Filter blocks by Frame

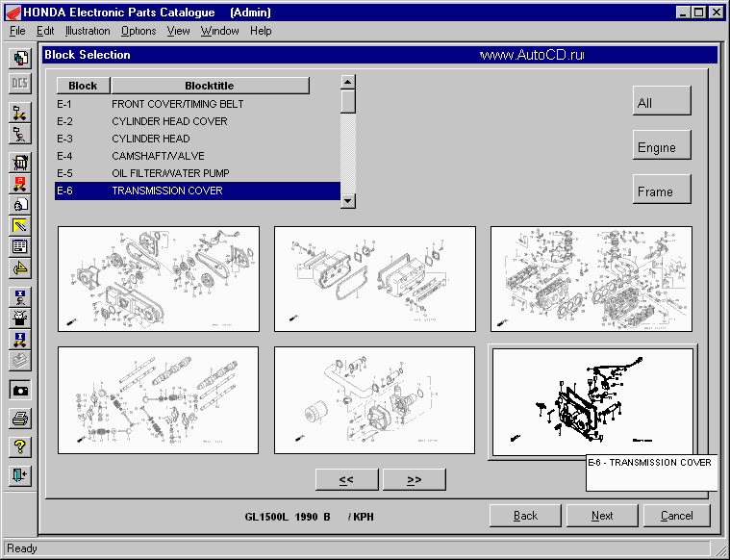pos(662,190)
